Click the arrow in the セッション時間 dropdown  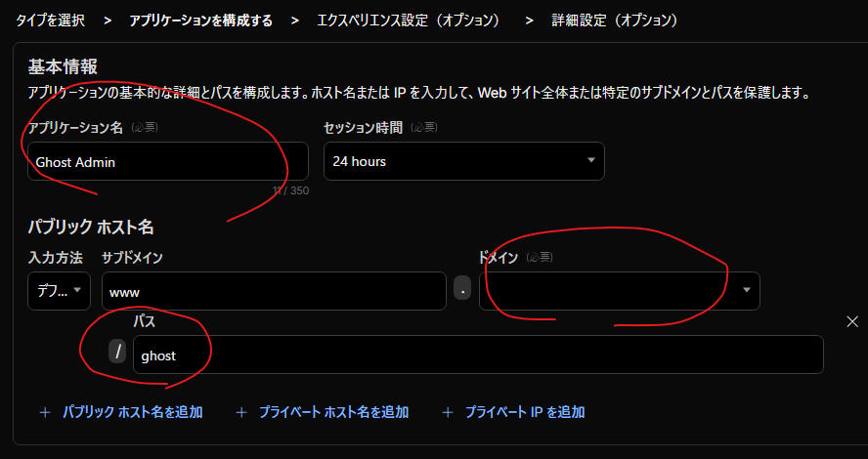pos(590,161)
